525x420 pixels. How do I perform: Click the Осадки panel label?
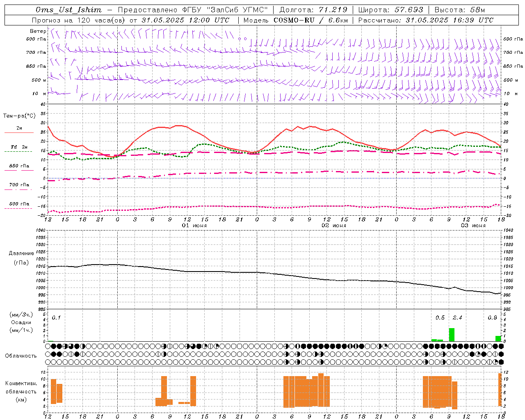click(x=21, y=322)
